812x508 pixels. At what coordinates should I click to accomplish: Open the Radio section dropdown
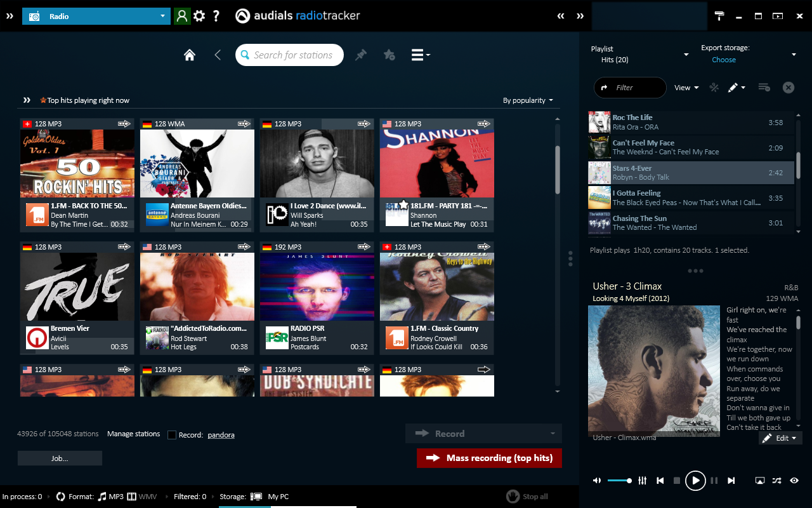point(96,16)
